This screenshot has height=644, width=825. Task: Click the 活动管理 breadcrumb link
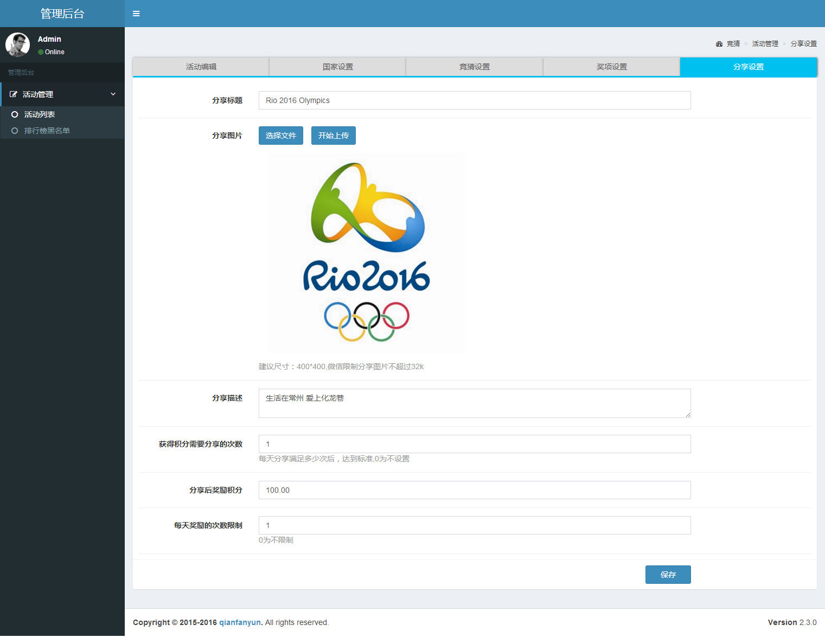(x=765, y=44)
